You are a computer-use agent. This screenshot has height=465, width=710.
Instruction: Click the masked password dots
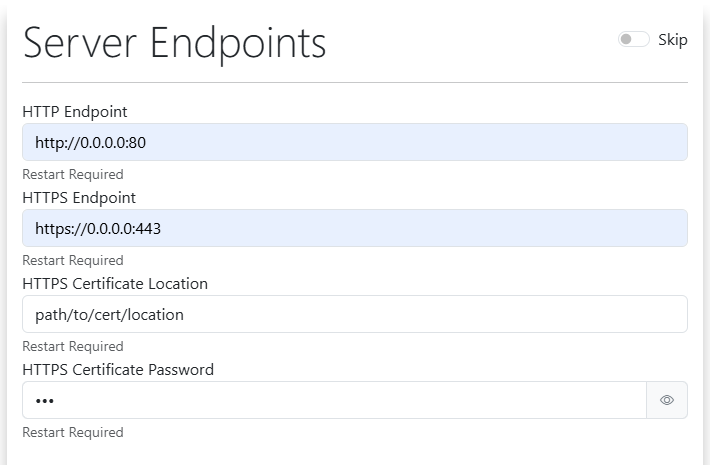pyautogui.click(x=45, y=401)
